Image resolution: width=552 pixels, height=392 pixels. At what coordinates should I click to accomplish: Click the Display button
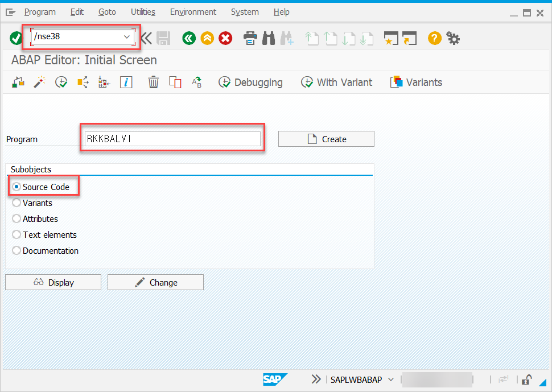pos(53,282)
